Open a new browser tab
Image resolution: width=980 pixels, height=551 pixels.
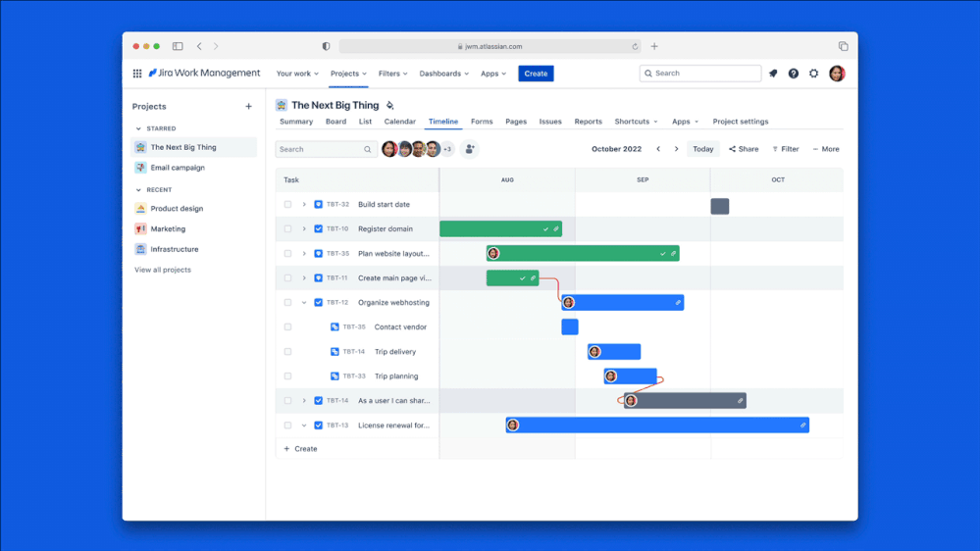[654, 46]
